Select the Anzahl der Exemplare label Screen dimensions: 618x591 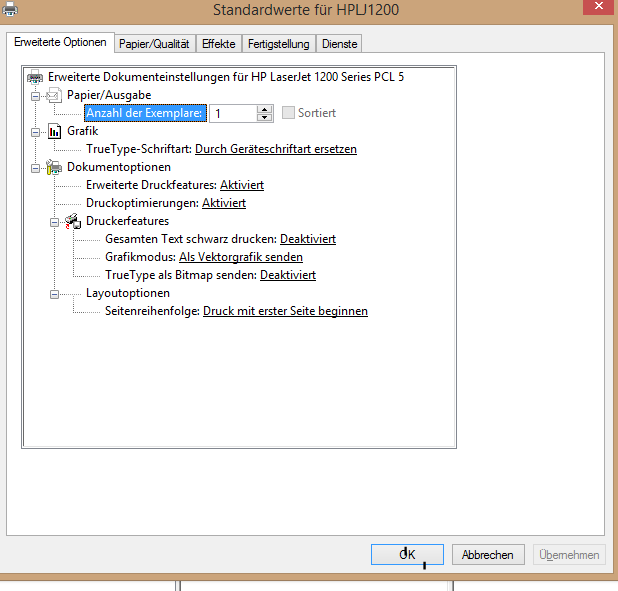tap(145, 113)
